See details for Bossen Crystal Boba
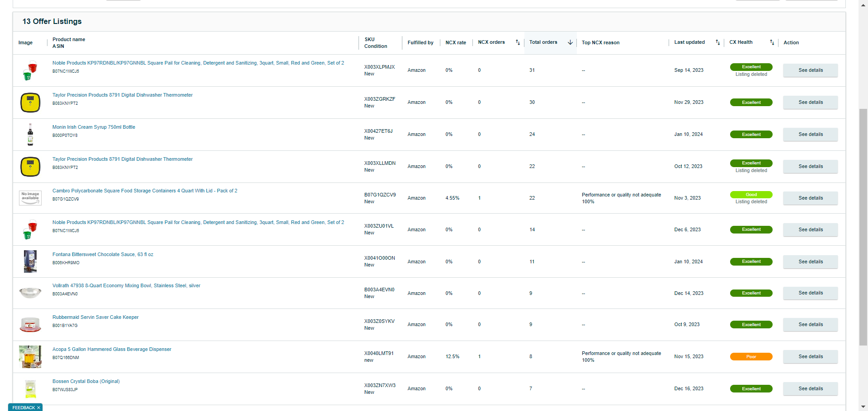Screen dimensions: 868x411 pos(810,389)
